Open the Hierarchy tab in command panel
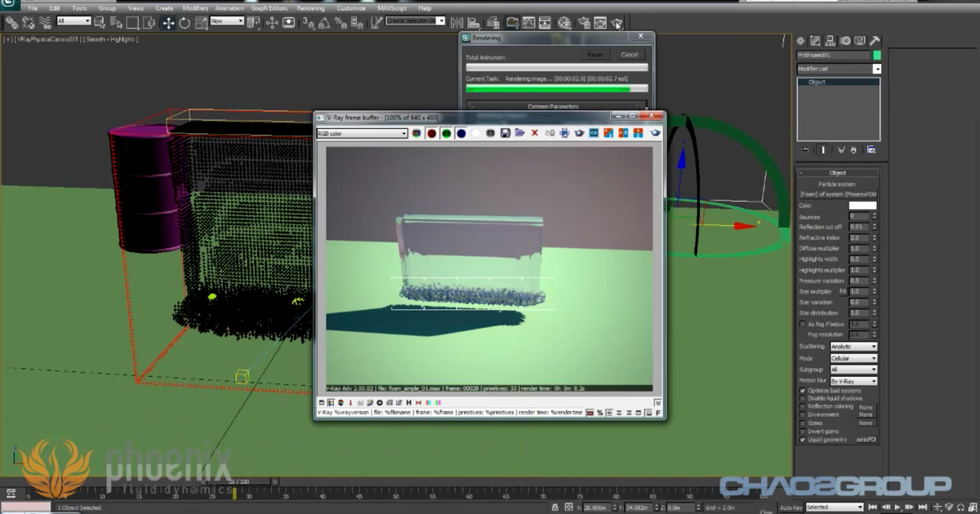 (830, 41)
